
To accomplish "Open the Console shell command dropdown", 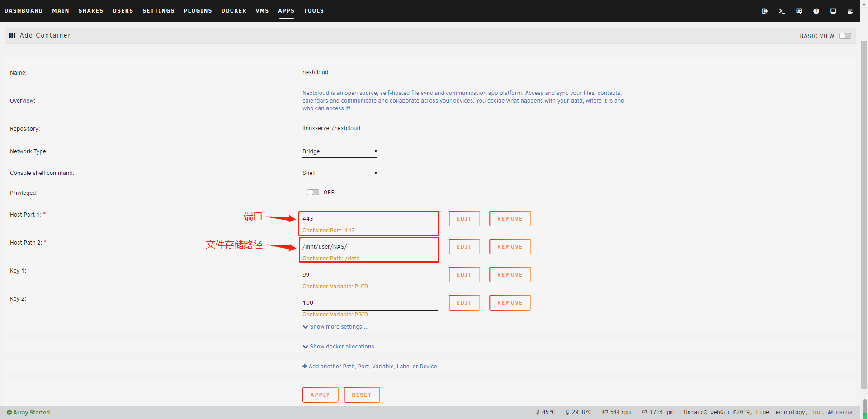I will (340, 173).
